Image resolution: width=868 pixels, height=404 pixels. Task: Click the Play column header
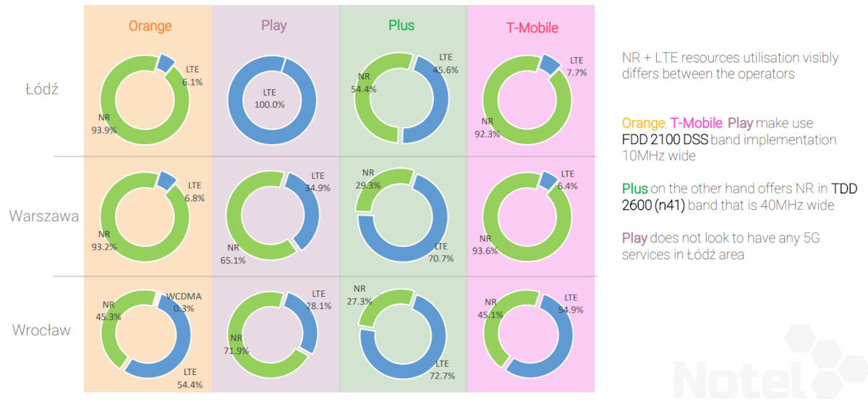tap(273, 25)
